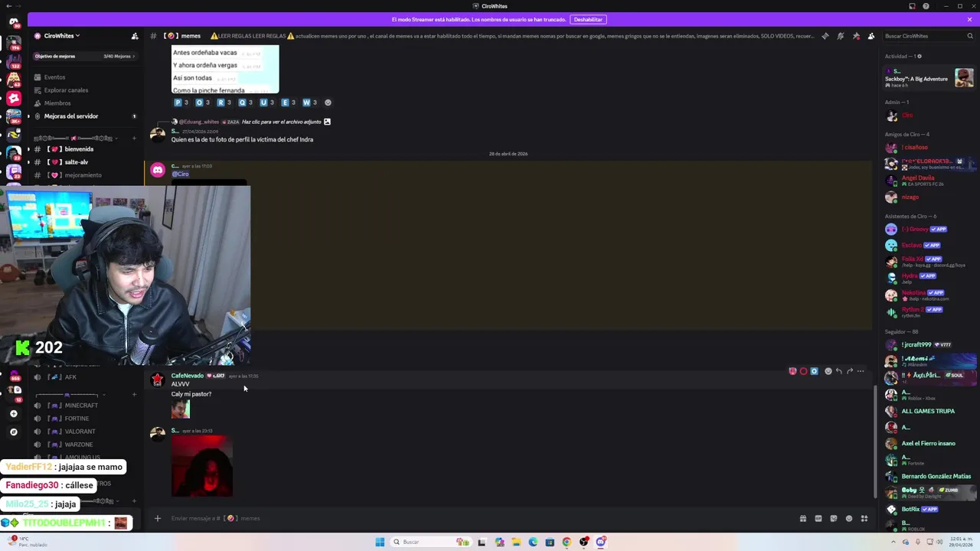Toggle the E letter reaction
The image size is (980, 551).
coord(288,103)
